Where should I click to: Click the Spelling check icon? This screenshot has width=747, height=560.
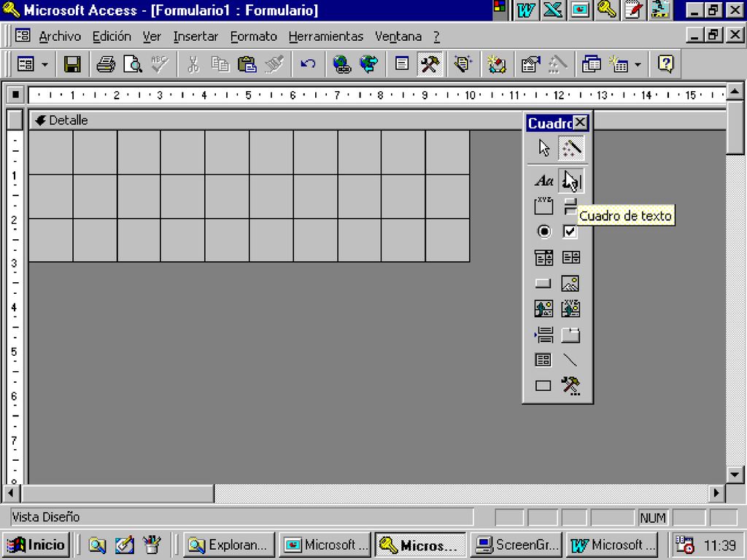coord(159,64)
